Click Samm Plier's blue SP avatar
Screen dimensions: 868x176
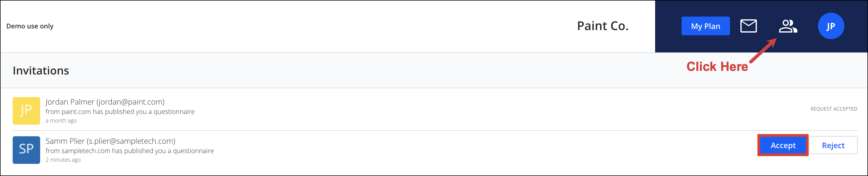pyautogui.click(x=26, y=150)
